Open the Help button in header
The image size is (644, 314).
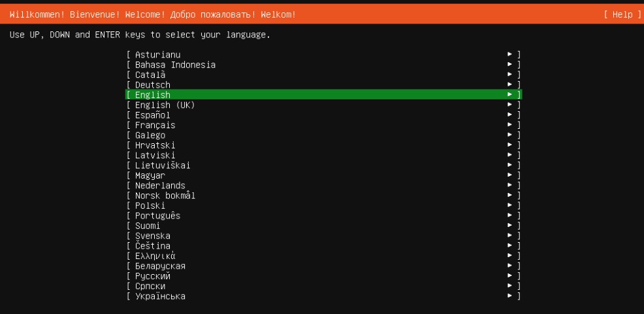coord(622,15)
